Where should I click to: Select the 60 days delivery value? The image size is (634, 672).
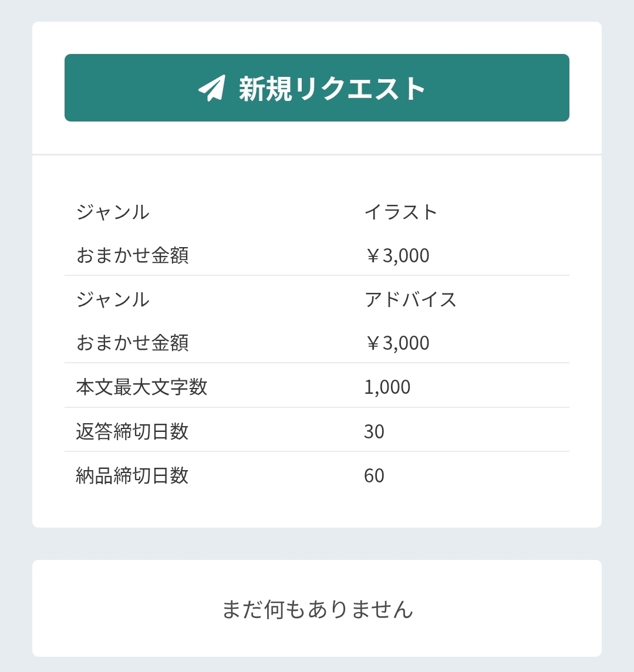pyautogui.click(x=374, y=475)
